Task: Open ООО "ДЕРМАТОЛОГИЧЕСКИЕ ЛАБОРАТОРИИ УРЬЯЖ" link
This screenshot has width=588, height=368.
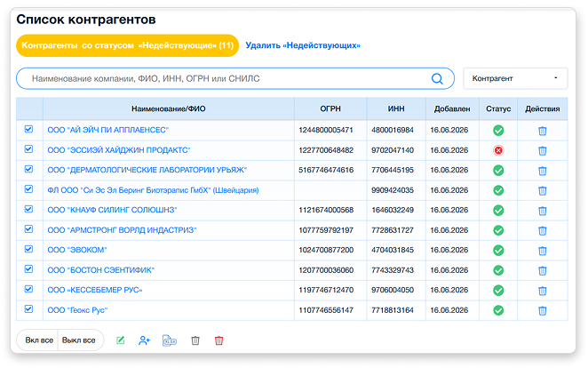Action: pos(147,170)
